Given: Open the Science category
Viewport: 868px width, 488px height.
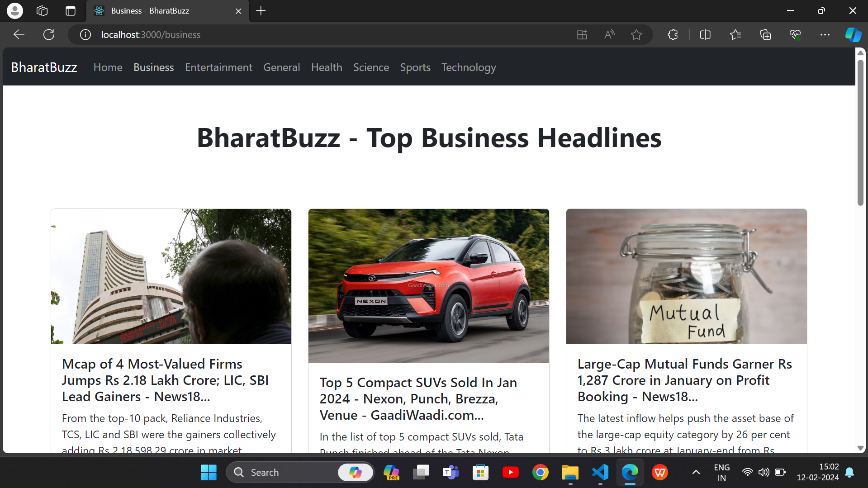Looking at the screenshot, I should 371,67.
